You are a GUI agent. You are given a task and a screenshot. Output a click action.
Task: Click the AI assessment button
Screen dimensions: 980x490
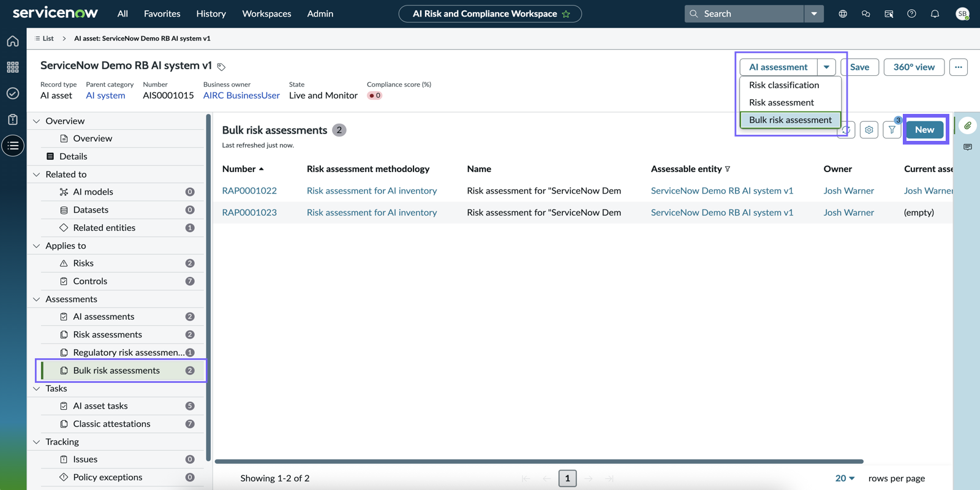(x=778, y=67)
